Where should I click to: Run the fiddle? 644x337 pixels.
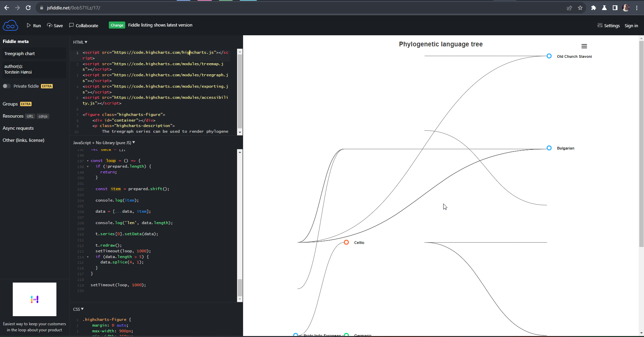34,25
